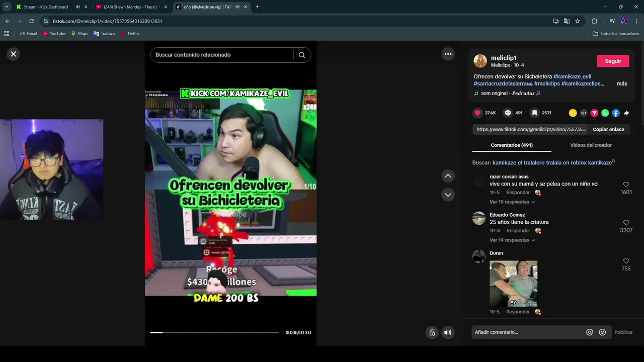The width and height of the screenshot is (644, 362).
Task: Open the apps grid in bookmarks bar
Action: pyautogui.click(x=7, y=34)
